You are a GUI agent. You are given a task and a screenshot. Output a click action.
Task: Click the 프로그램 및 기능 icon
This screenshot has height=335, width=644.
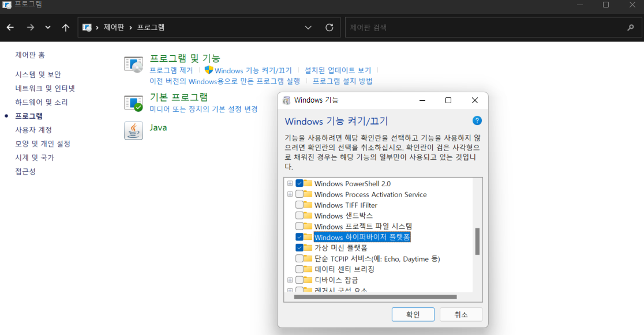(x=133, y=65)
